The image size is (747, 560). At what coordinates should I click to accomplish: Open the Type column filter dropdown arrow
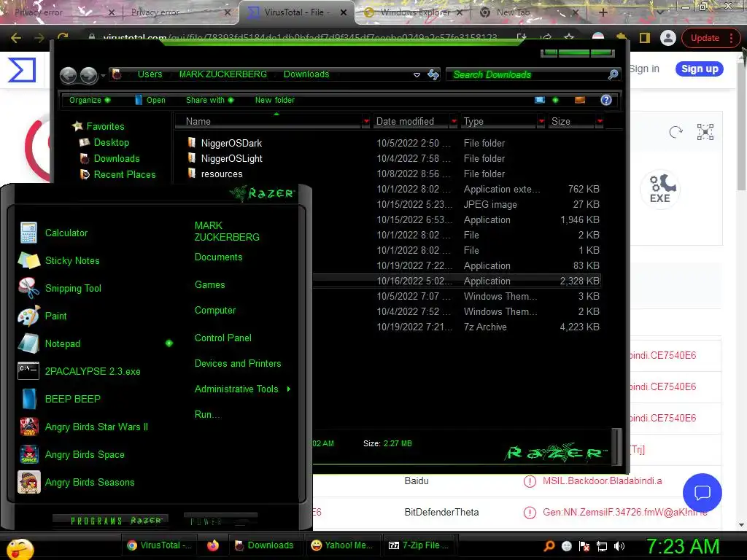pos(541,122)
